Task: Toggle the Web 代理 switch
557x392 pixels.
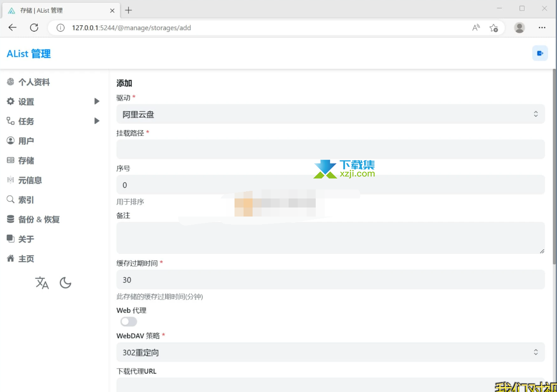Action: click(129, 322)
